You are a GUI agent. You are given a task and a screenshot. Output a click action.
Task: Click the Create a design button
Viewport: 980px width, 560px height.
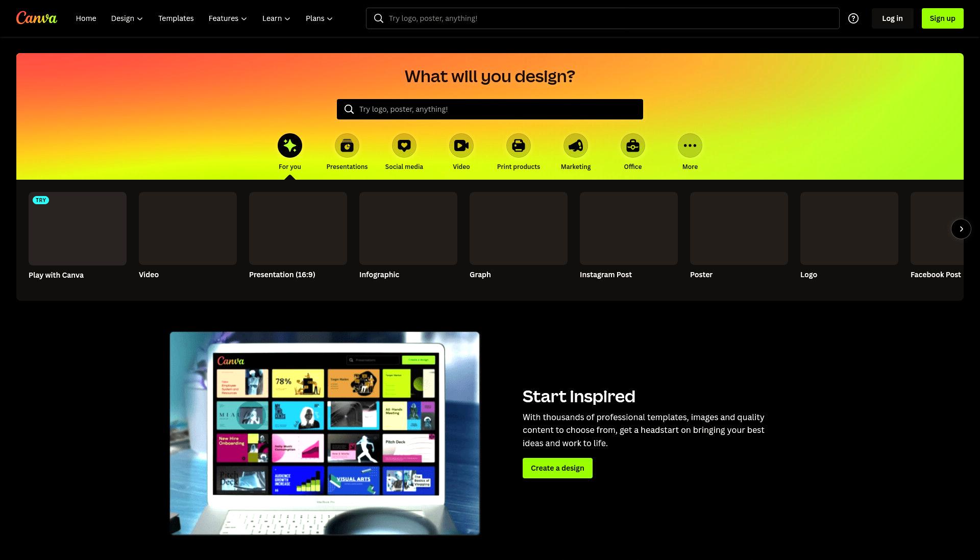(557, 468)
